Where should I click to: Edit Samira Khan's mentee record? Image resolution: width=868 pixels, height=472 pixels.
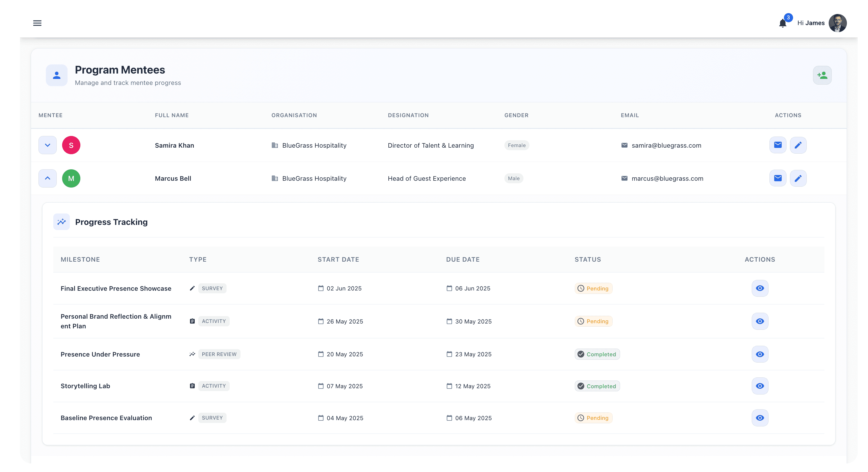798,145
